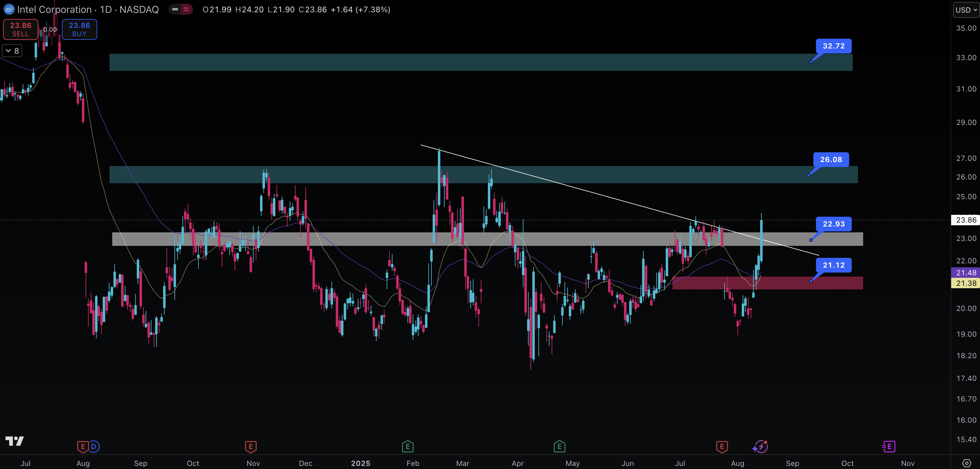
Task: Select the 21.12 price label callout
Action: pyautogui.click(x=833, y=265)
